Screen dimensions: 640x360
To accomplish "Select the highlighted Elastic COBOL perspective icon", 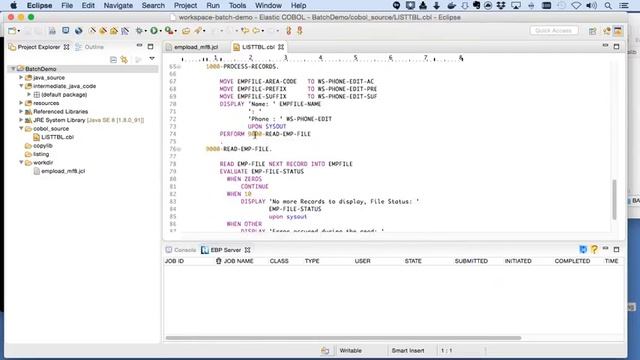I will [618, 31].
